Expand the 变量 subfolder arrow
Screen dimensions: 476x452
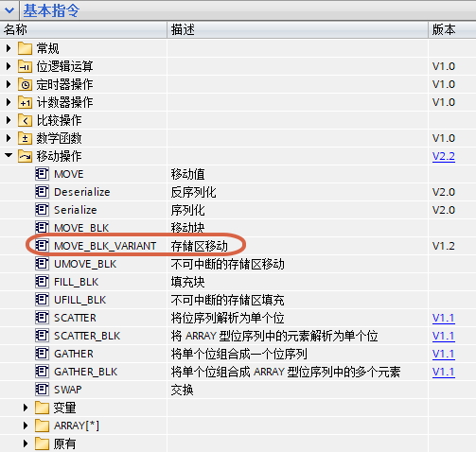click(26, 408)
